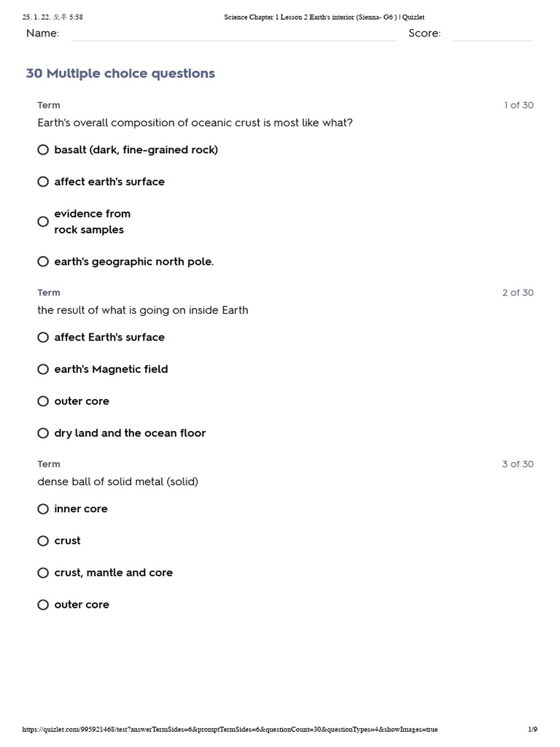Viewport: 560px width, 747px height.
Task: Click the Score input field
Action: [x=492, y=34]
